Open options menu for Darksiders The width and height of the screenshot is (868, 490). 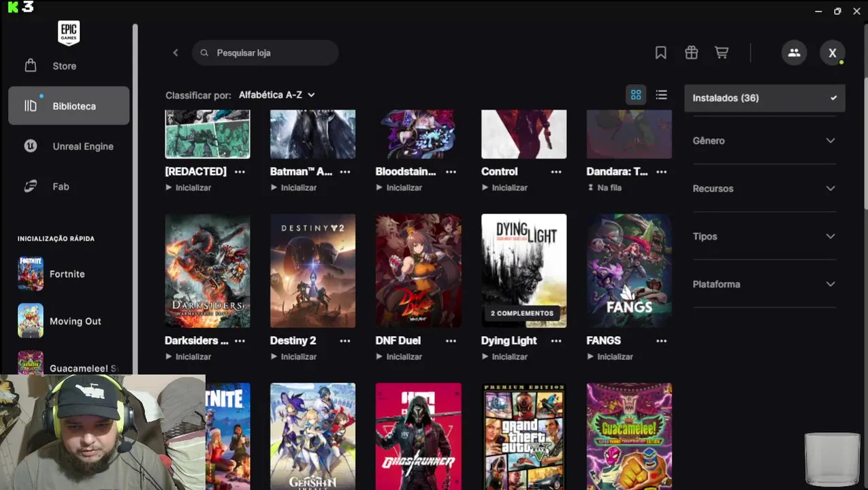coord(240,340)
